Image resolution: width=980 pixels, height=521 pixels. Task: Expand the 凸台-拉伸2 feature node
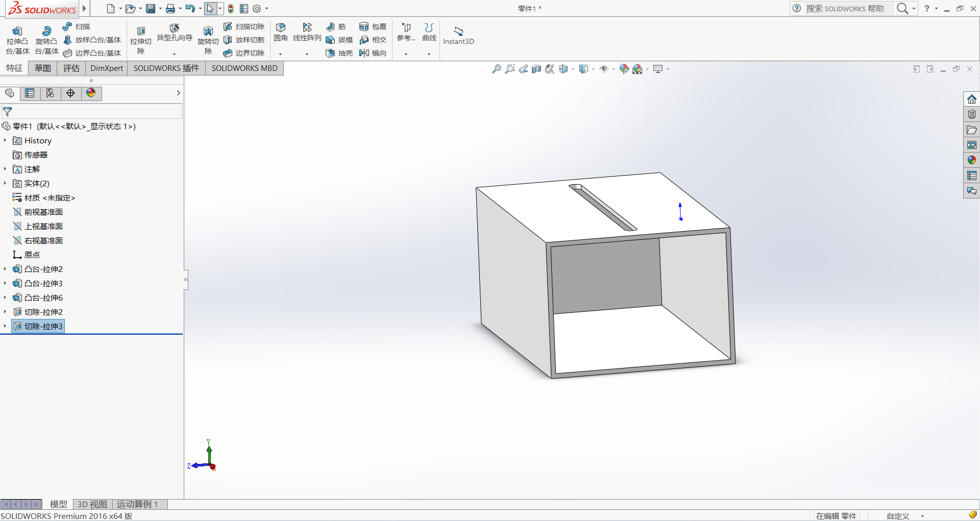coord(5,269)
